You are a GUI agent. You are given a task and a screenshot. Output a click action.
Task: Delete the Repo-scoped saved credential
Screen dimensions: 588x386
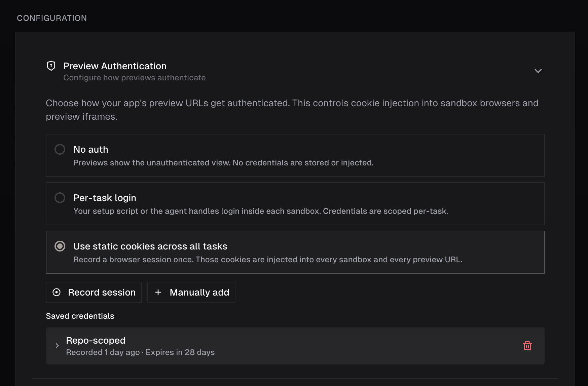pyautogui.click(x=527, y=346)
